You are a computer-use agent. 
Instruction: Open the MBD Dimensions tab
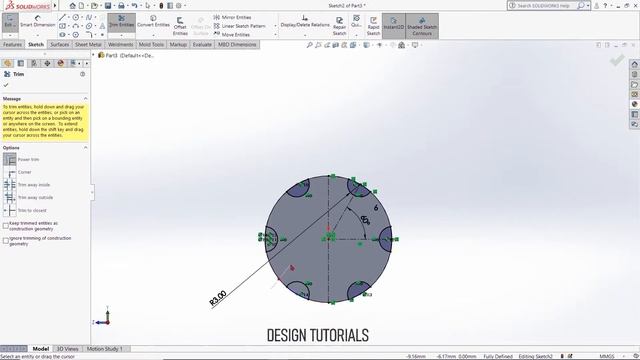point(237,44)
